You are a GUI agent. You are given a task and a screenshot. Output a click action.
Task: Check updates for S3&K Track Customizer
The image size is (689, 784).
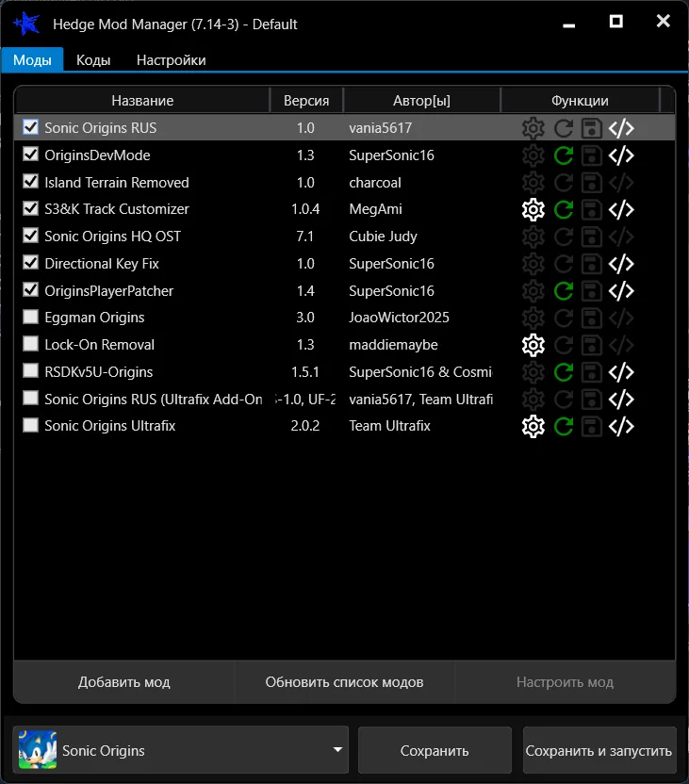564,209
